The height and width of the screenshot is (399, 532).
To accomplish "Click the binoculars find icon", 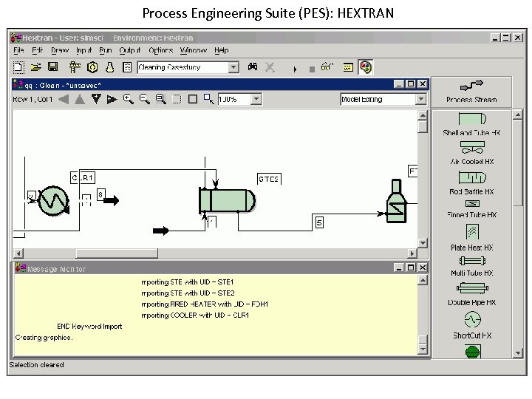I will coord(253,66).
